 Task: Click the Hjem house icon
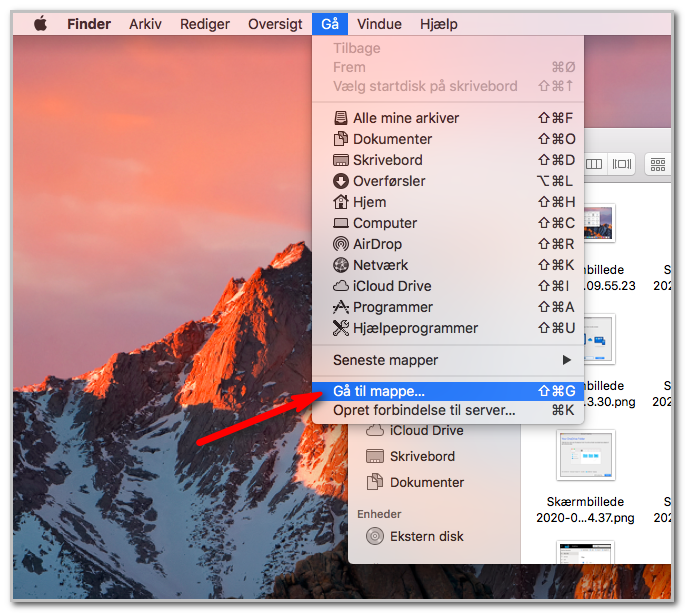(341, 202)
